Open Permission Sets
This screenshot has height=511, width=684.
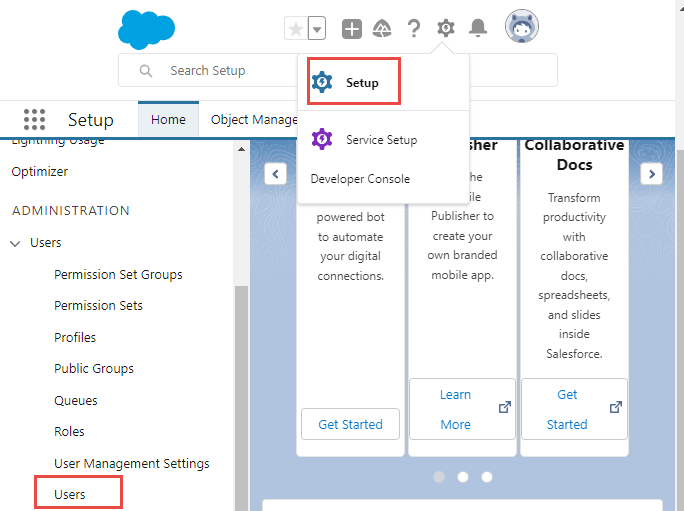click(x=98, y=305)
